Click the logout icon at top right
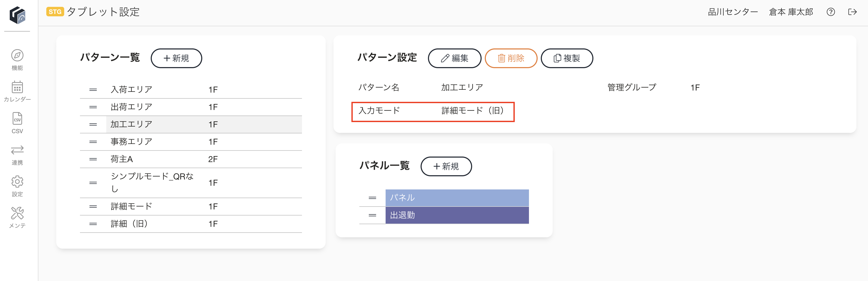The image size is (868, 281). pos(852,12)
